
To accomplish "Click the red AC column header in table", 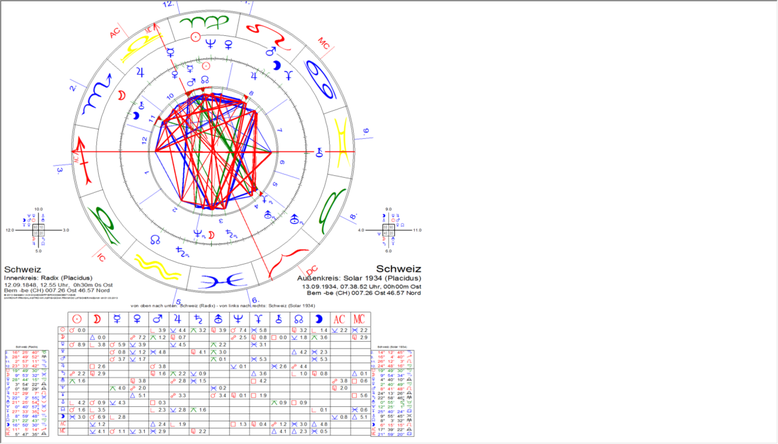I will [339, 319].
